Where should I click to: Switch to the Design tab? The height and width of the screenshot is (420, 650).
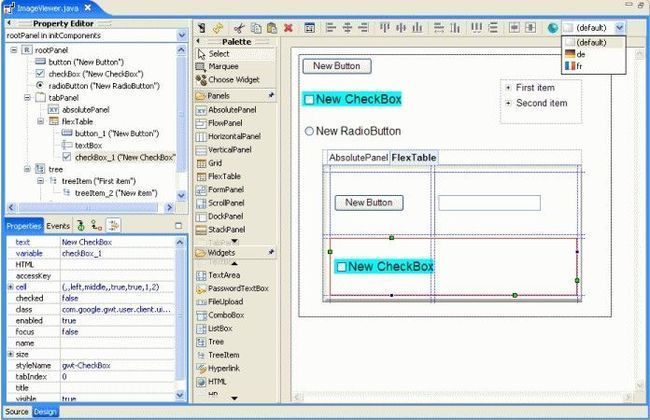tap(45, 412)
